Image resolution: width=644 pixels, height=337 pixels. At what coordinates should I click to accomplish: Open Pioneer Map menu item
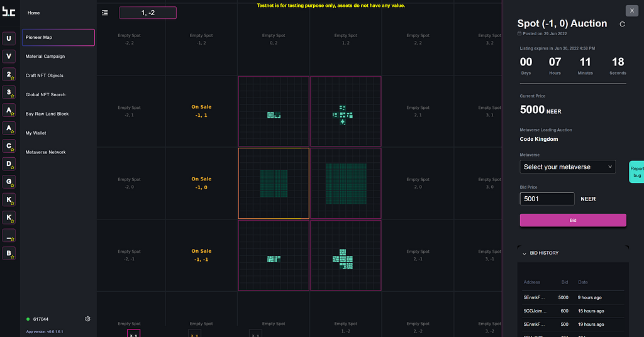[58, 37]
